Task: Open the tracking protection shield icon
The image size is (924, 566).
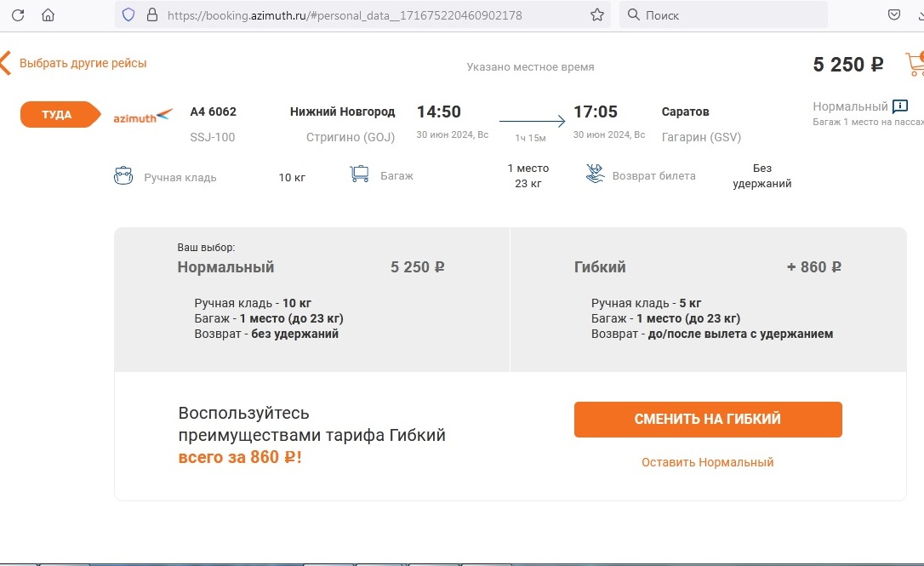Action: (x=128, y=14)
